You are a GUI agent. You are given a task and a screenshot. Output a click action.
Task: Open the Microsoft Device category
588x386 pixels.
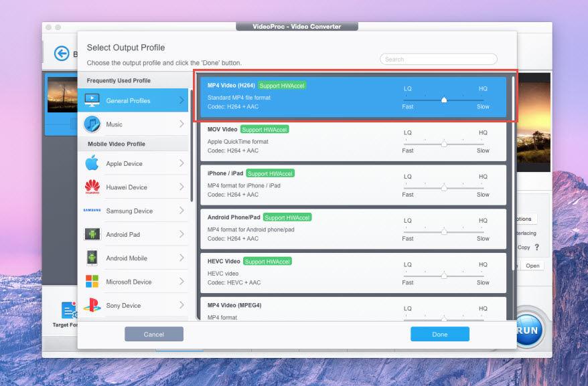133,282
